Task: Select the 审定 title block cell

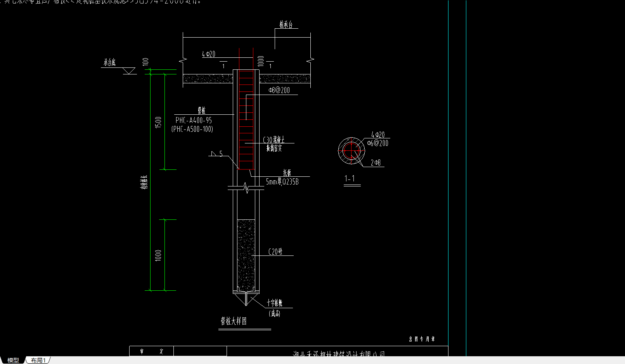Action: click(x=152, y=351)
